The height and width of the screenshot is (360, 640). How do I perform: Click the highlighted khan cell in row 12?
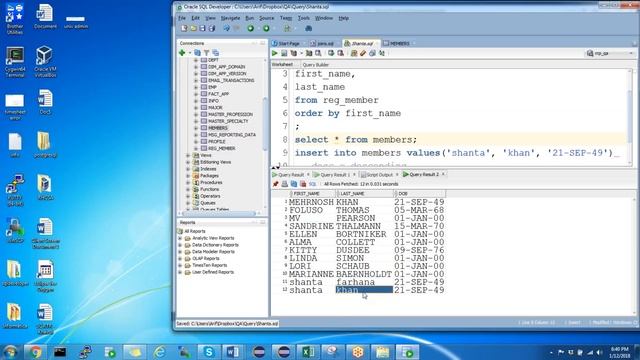364,290
